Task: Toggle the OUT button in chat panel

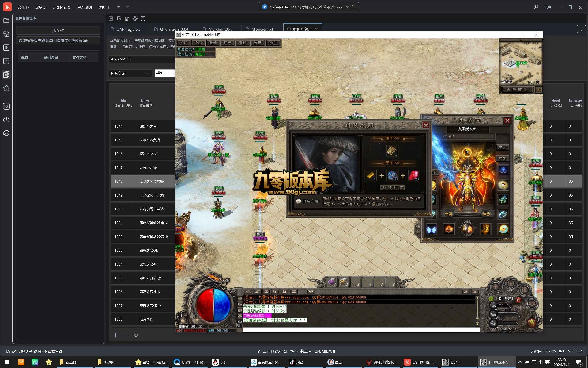Action: (x=466, y=292)
